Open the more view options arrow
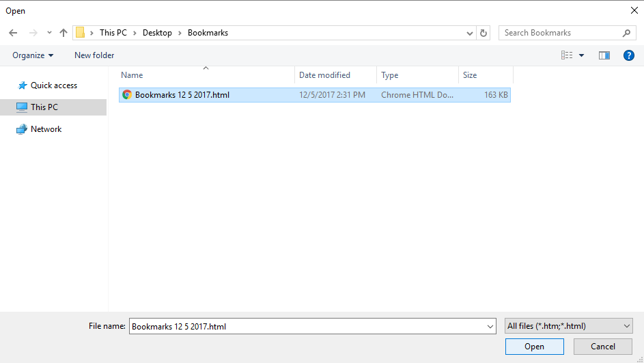 (582, 55)
